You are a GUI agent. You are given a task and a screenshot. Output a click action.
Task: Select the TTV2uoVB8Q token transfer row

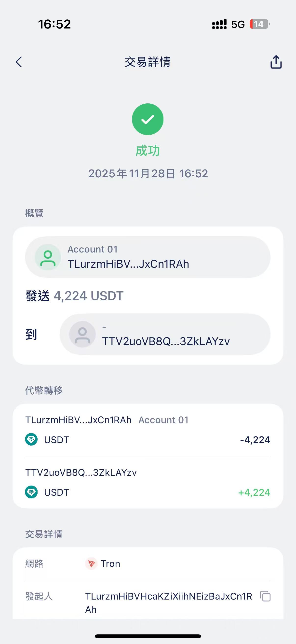[x=148, y=482]
